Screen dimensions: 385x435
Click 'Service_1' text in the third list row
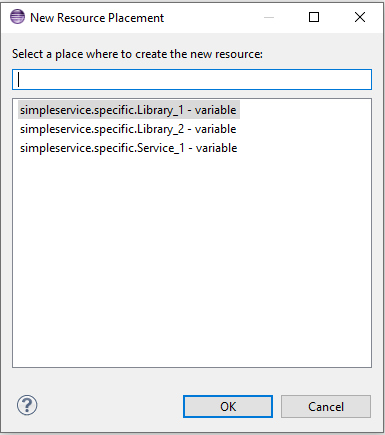(x=161, y=148)
